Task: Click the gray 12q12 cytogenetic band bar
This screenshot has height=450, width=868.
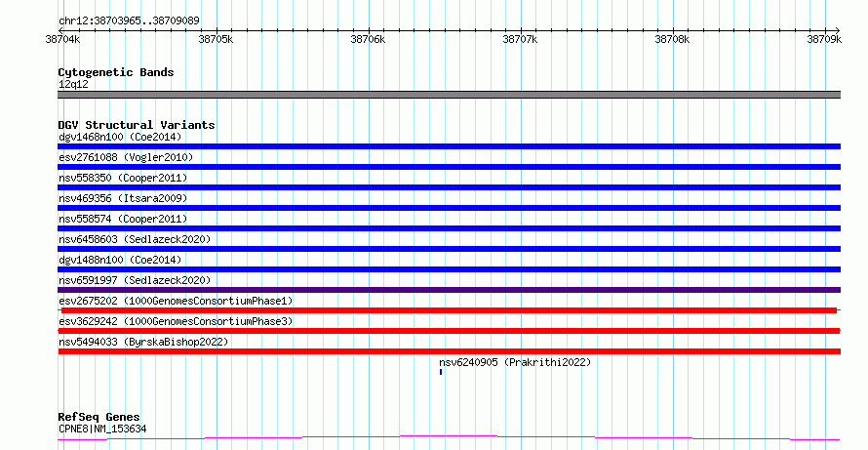Action: point(449,95)
